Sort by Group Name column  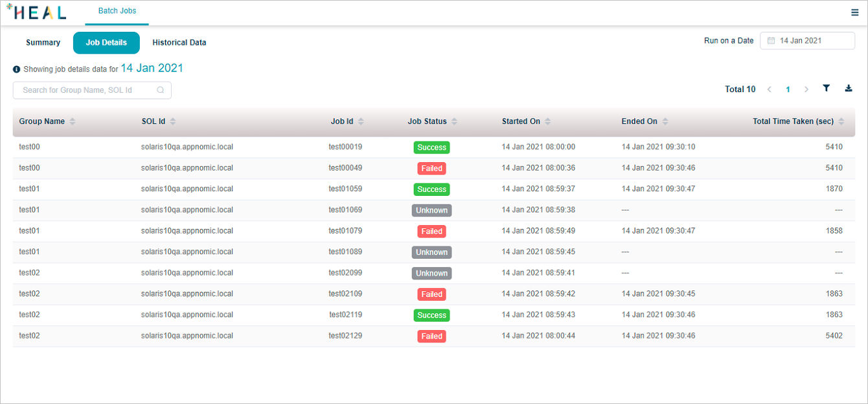[x=73, y=122]
